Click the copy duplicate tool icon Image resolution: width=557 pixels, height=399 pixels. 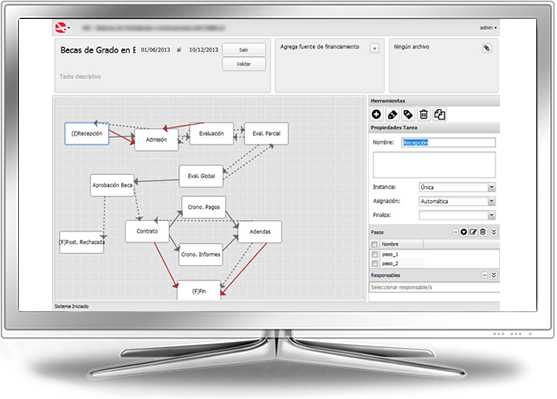[x=439, y=114]
